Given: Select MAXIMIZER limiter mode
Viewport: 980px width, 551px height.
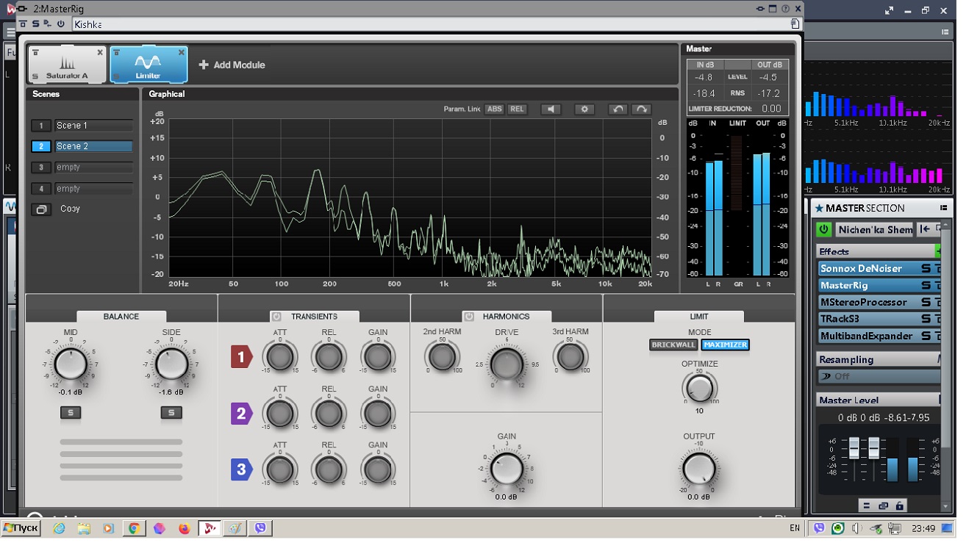Looking at the screenshot, I should click(x=725, y=345).
